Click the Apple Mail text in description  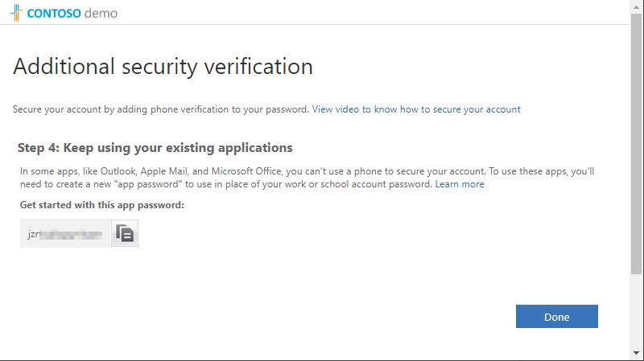(171, 171)
